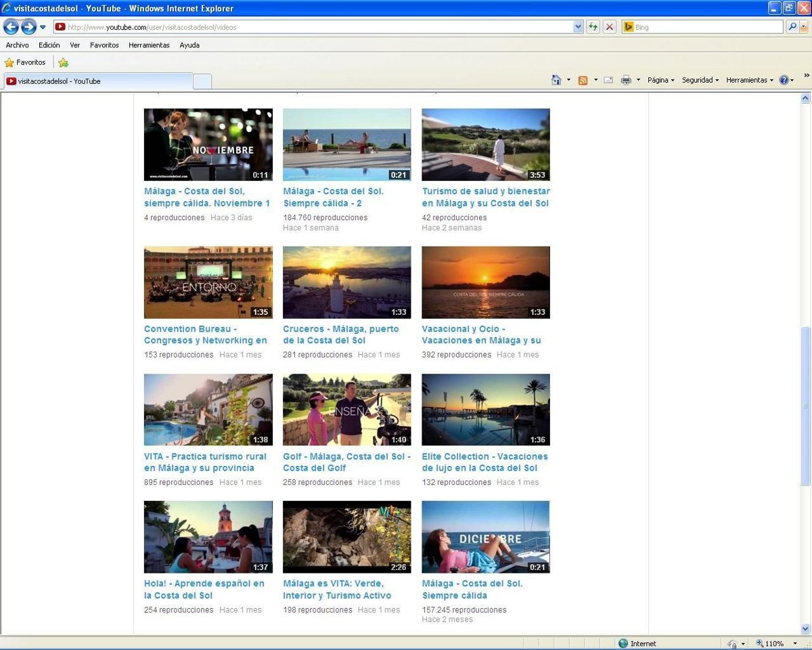
Task: Expand the Página dropdown menu
Action: (x=660, y=80)
